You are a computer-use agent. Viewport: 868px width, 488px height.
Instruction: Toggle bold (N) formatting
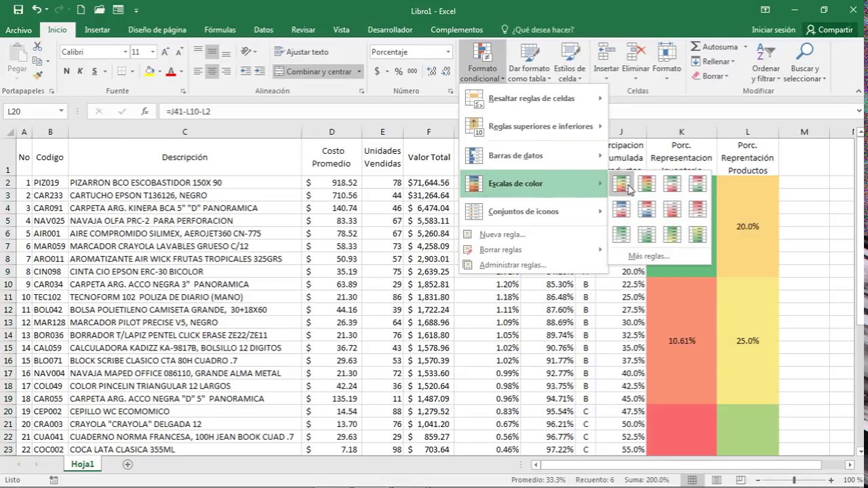tap(66, 71)
